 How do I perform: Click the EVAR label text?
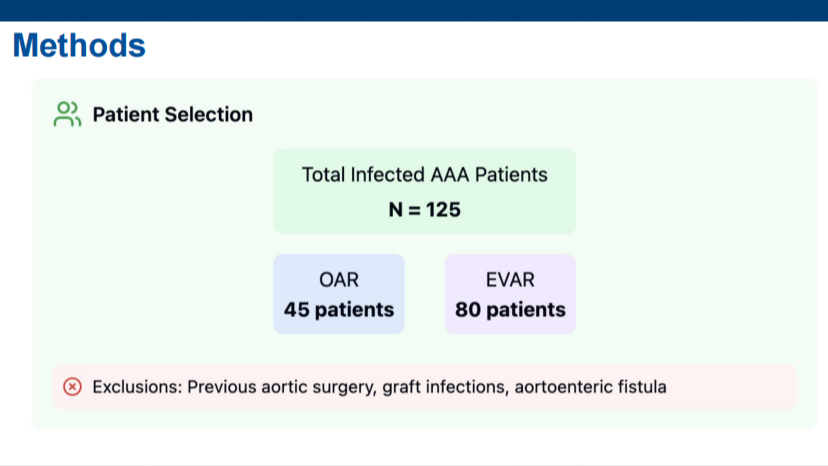pos(510,279)
